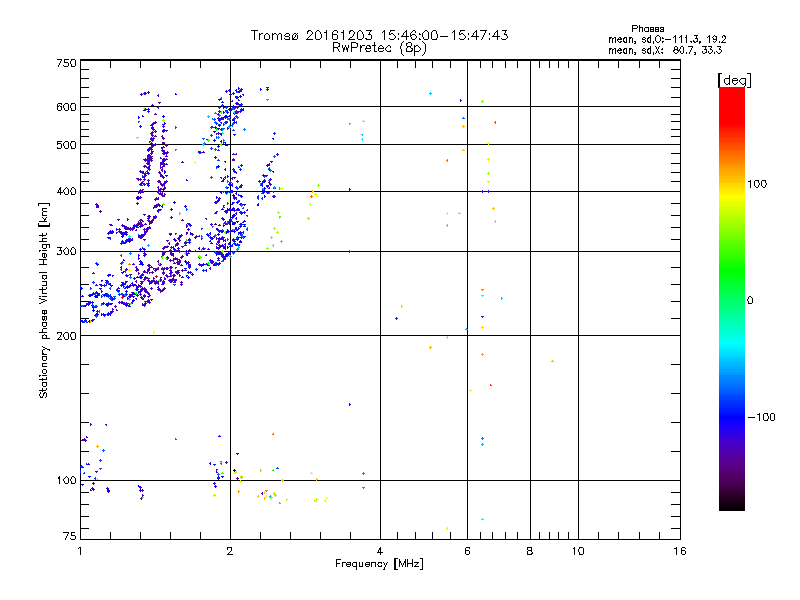The width and height of the screenshot is (800, 600).
Task: Click the x-axis tick label "16"
Action: pos(680,551)
